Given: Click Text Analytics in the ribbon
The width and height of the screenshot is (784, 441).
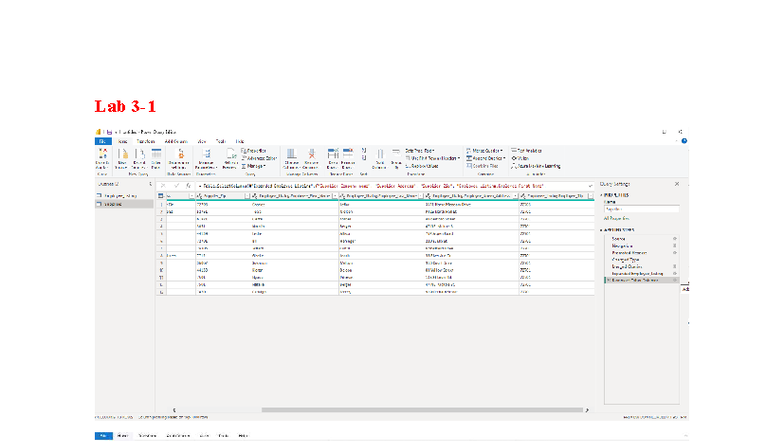Looking at the screenshot, I should click(x=526, y=150).
